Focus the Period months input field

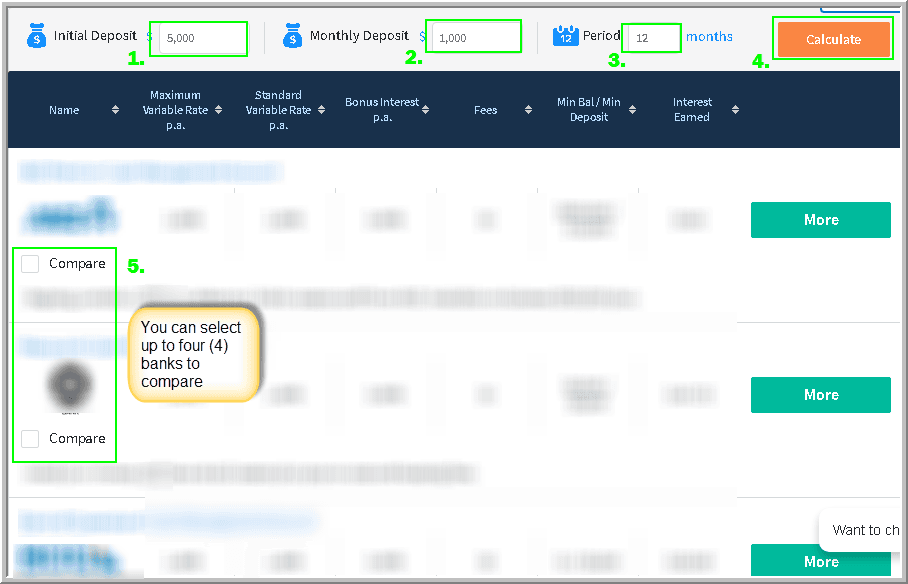[654, 38]
